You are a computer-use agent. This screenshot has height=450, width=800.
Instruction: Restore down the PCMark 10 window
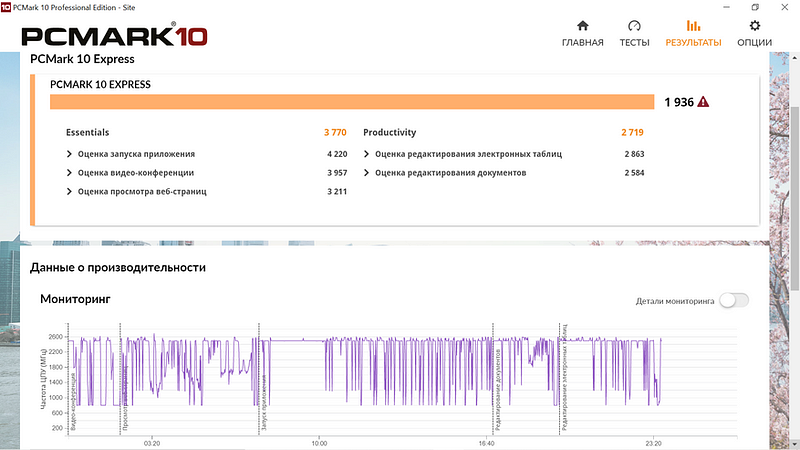[755, 7]
